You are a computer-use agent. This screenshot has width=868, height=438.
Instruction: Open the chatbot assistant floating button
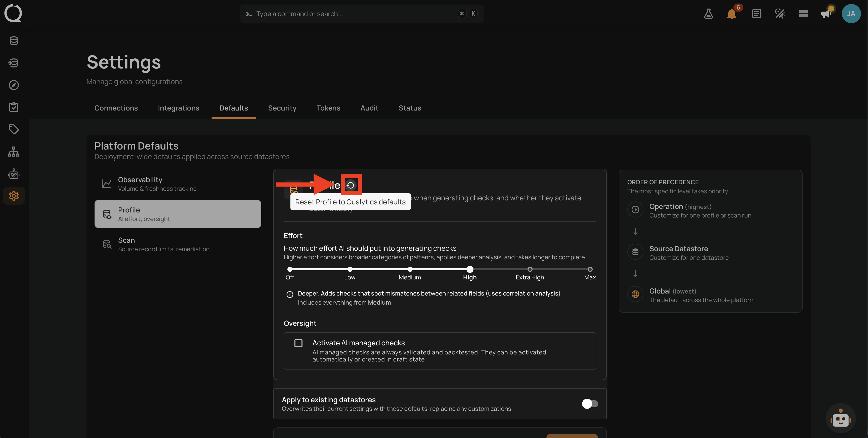point(840,419)
